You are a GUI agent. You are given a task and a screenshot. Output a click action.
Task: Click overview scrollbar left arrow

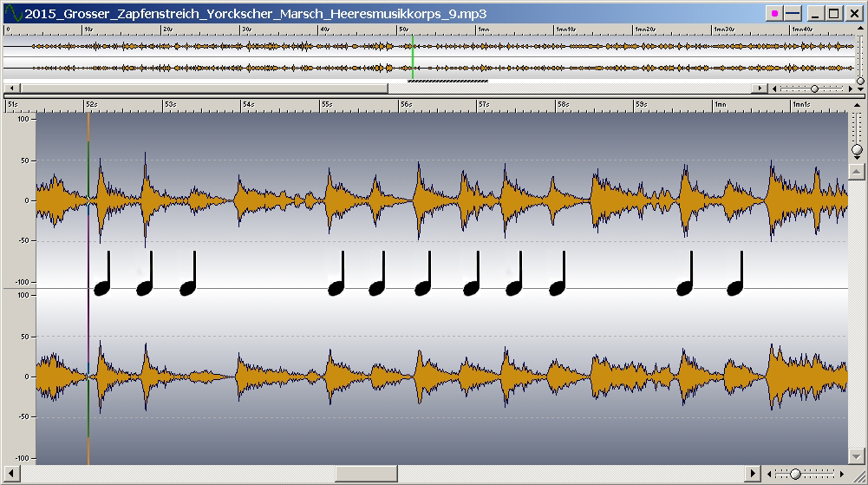11,88
